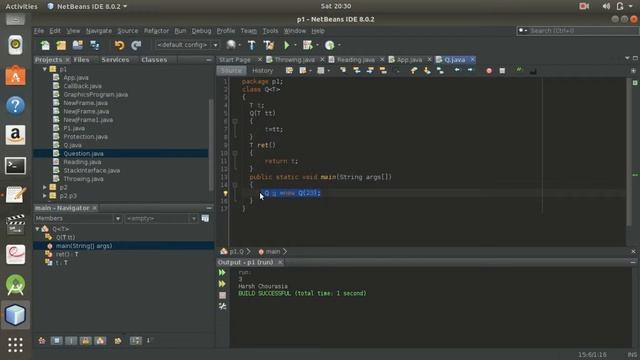Click the Projects panel vertical scrollbar
640x360 pixels.
tap(211, 145)
